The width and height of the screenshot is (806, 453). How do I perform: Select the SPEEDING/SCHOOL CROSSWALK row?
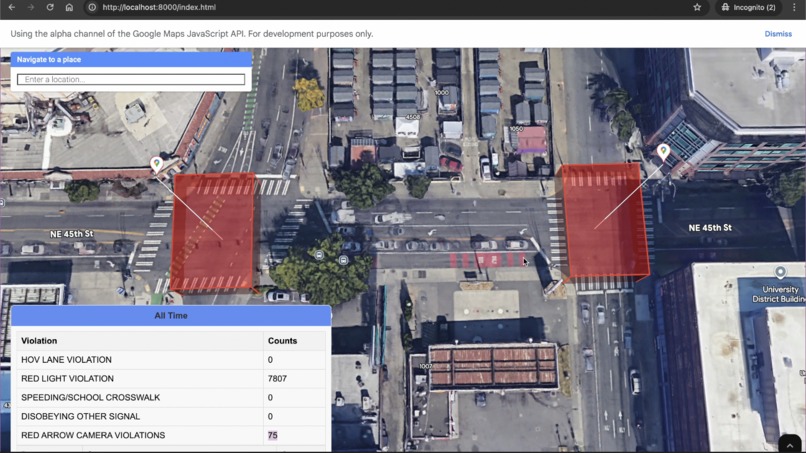[171, 397]
